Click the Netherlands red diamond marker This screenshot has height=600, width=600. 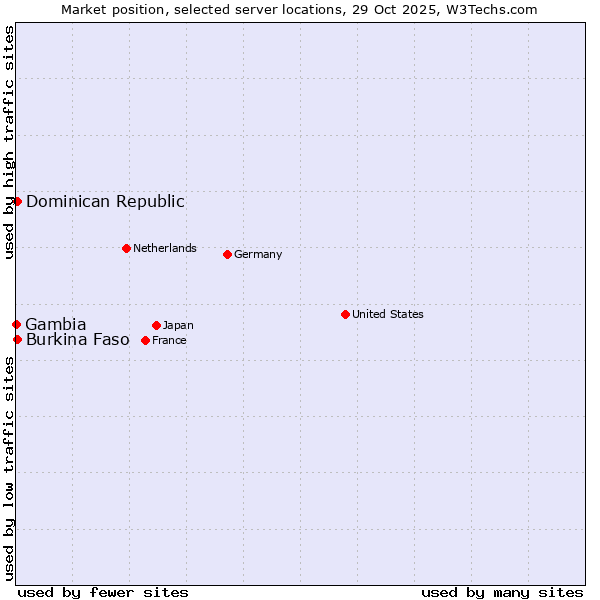pyautogui.click(x=126, y=248)
